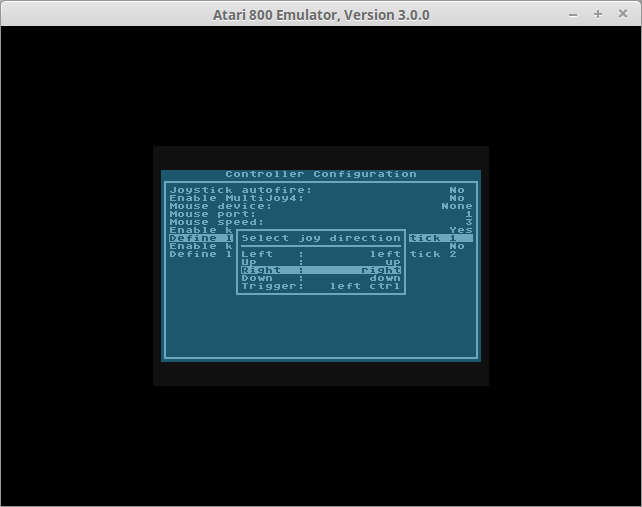Screen dimensions: 642x507
Task: Choose the Mouse device setting
Action: (x=321, y=206)
